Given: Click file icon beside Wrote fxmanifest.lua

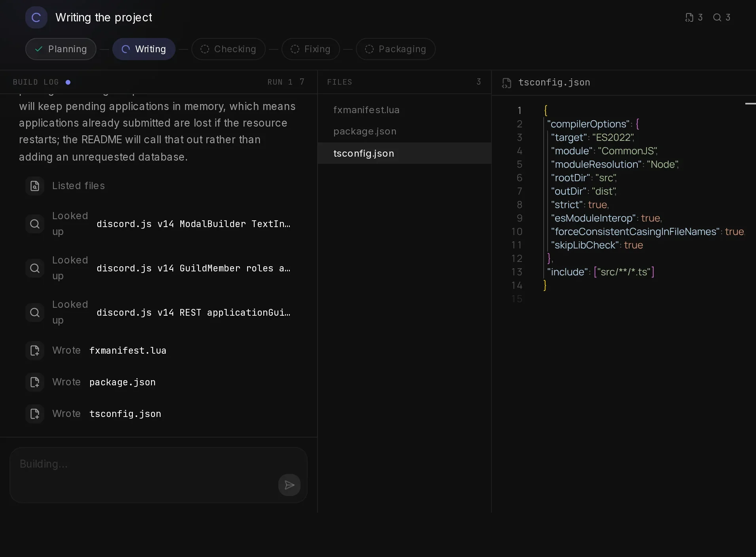Looking at the screenshot, I should pos(35,350).
